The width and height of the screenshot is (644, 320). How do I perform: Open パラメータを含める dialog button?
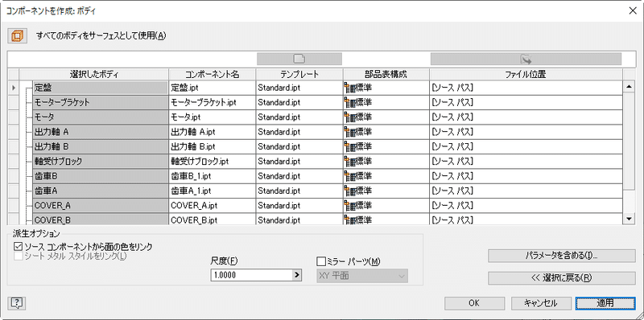pyautogui.click(x=561, y=256)
